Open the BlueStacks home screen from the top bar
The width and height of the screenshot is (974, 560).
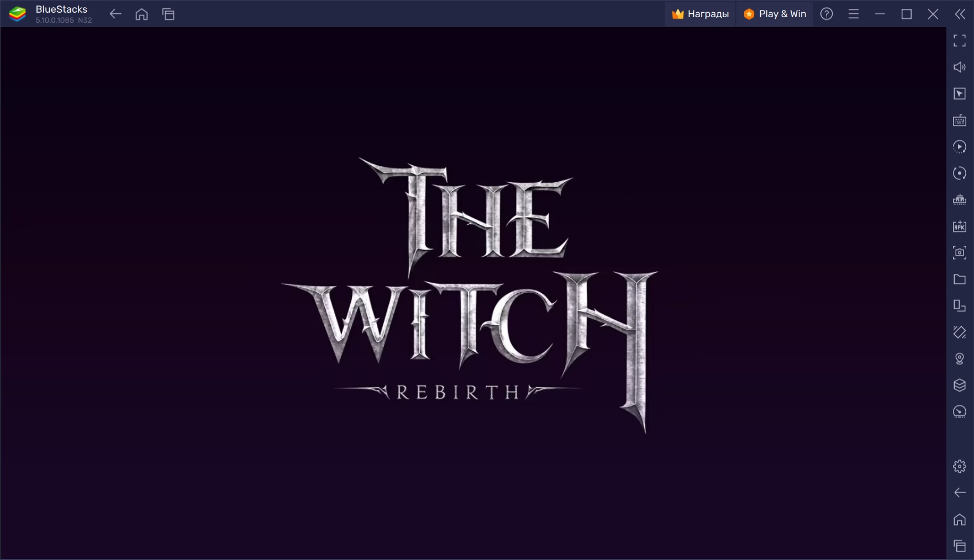coord(141,14)
